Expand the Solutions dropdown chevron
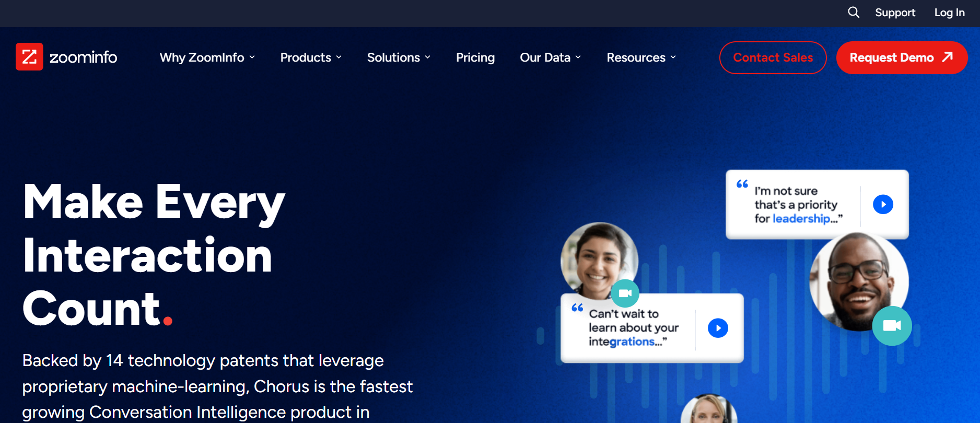Screen dimensions: 980x423 click(428, 57)
